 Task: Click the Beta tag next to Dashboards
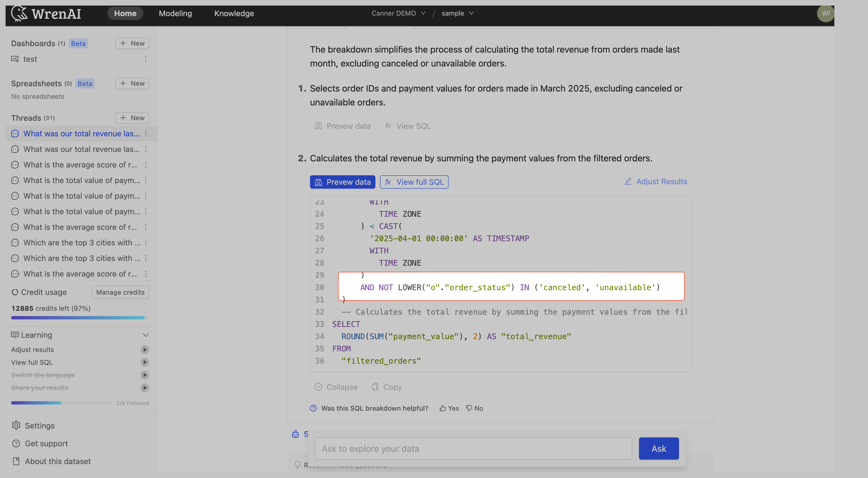point(78,43)
